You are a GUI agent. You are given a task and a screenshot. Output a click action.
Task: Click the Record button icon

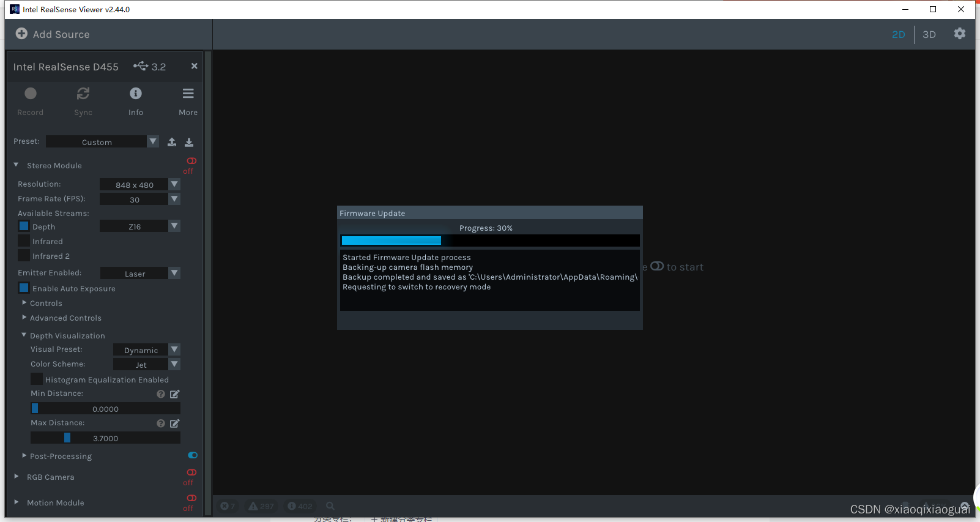coord(31,94)
